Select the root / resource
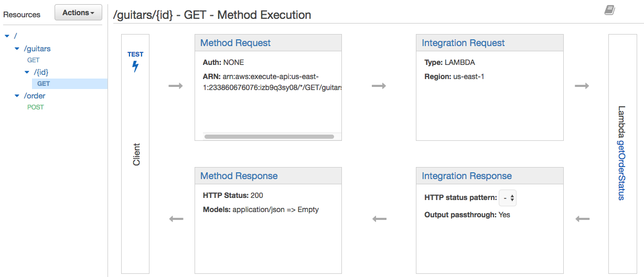 pyautogui.click(x=15, y=36)
